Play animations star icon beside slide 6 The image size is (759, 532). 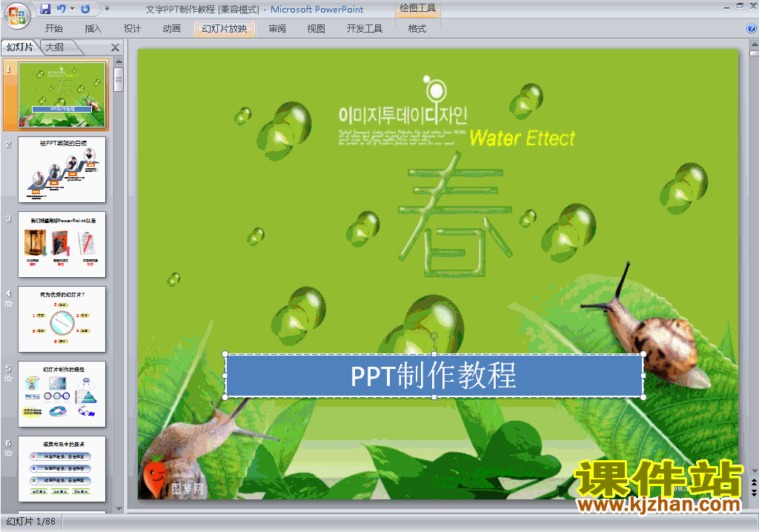coord(8,453)
